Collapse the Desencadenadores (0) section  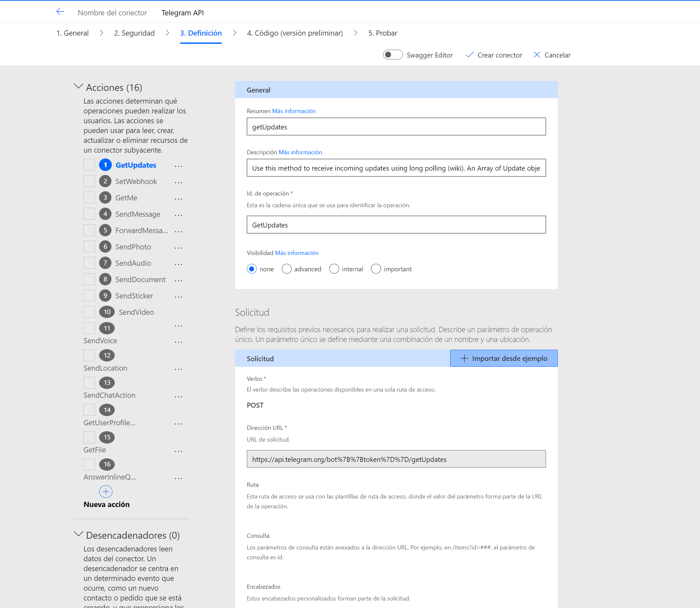[x=78, y=534]
